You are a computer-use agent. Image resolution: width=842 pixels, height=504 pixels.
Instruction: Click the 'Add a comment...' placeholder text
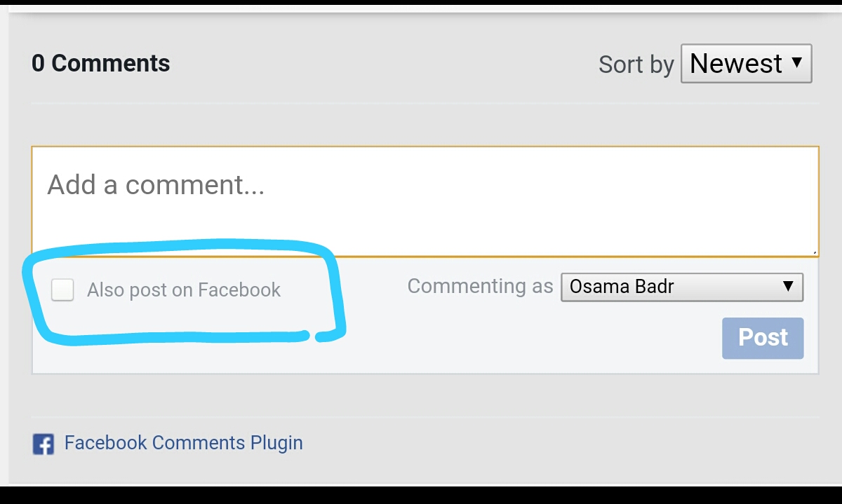(x=156, y=185)
